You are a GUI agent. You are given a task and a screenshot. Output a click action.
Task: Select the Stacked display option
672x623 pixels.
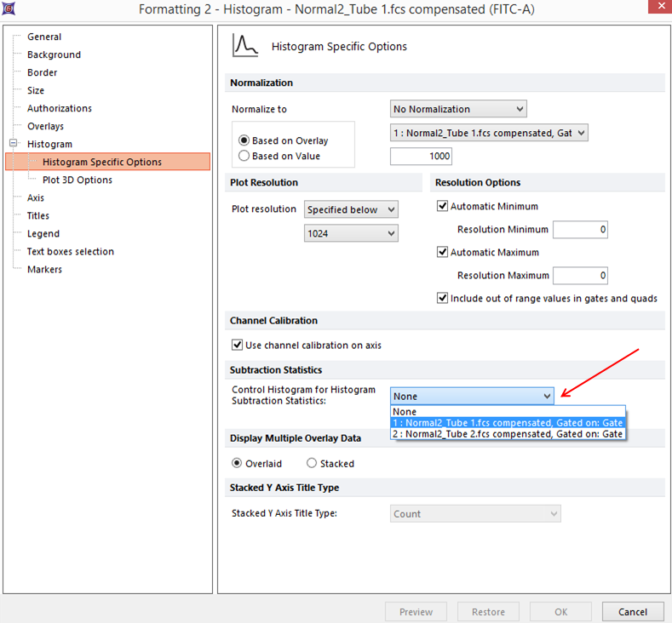(312, 464)
